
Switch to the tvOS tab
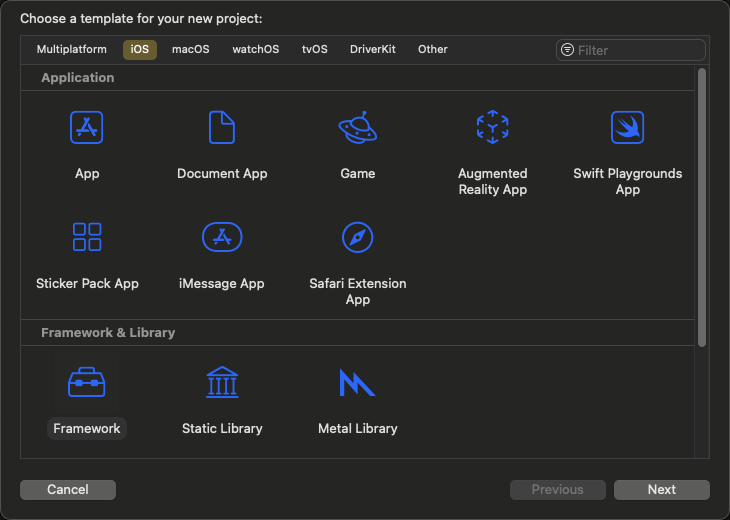tap(315, 49)
